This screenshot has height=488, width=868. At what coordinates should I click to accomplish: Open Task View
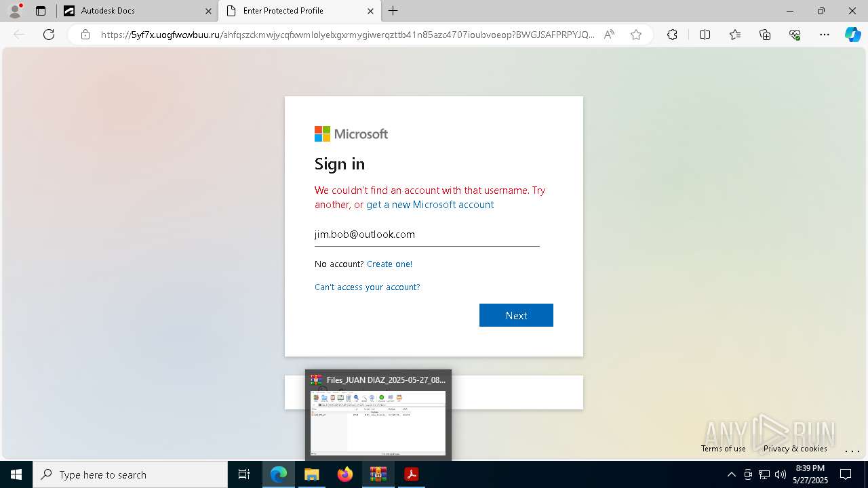coord(244,474)
